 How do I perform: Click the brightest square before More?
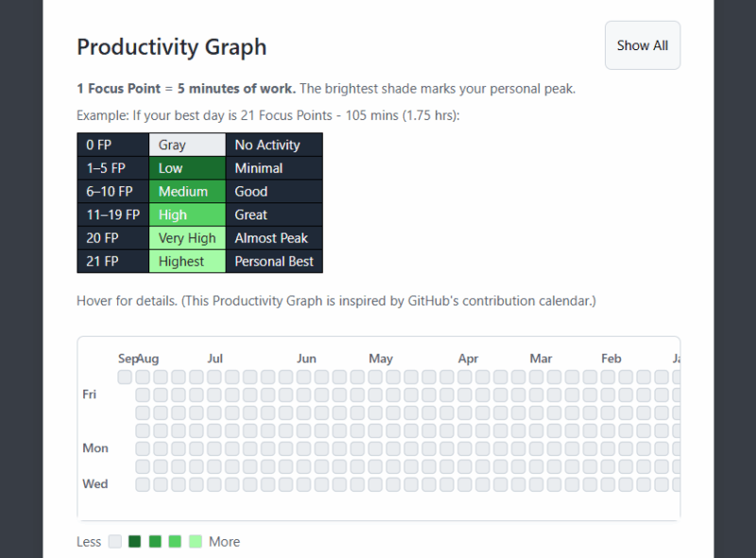click(x=194, y=541)
